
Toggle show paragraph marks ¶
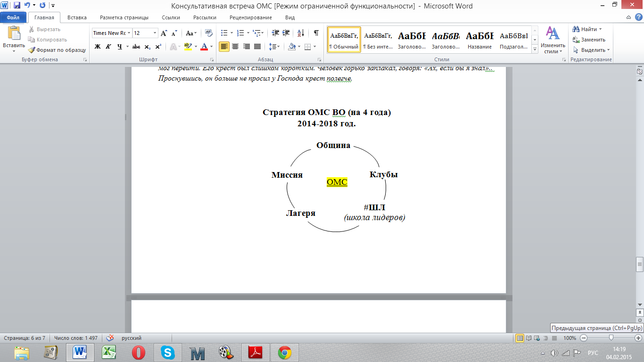[x=316, y=33]
